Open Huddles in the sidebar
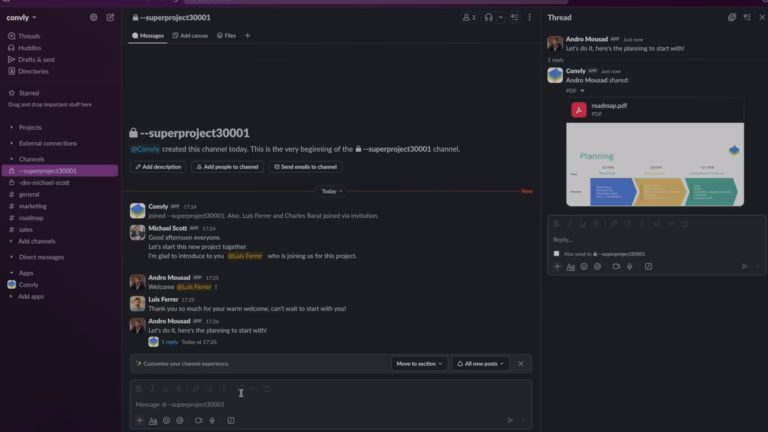 coord(29,48)
